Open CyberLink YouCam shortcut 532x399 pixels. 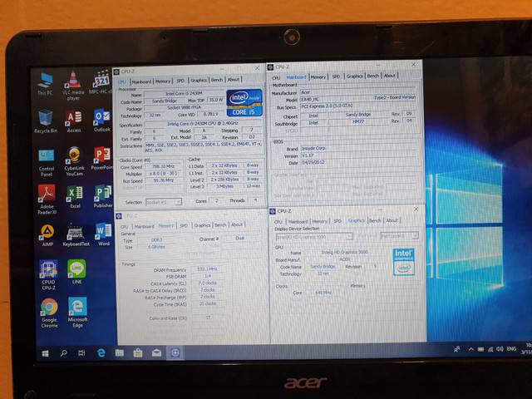[x=74, y=161]
